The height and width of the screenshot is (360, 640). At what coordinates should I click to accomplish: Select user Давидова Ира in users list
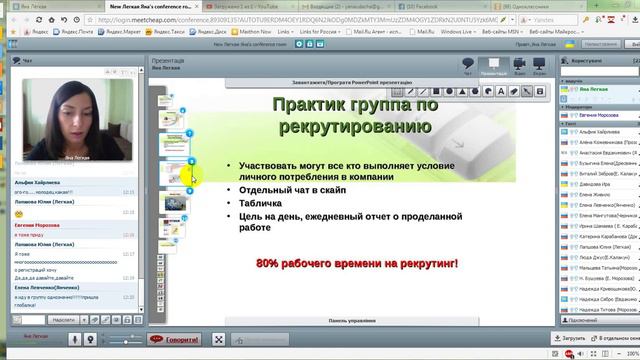pos(600,184)
